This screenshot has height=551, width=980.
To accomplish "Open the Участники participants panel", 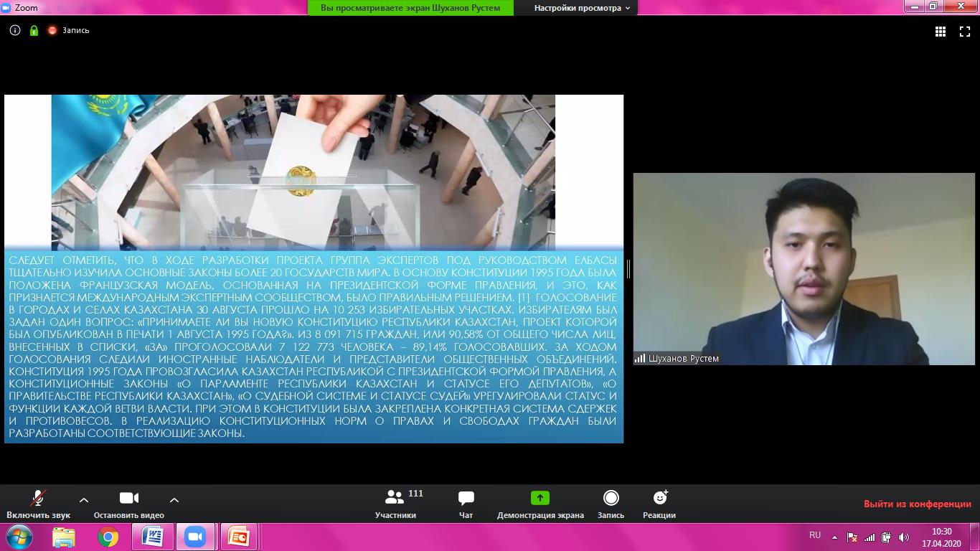I will click(x=395, y=504).
